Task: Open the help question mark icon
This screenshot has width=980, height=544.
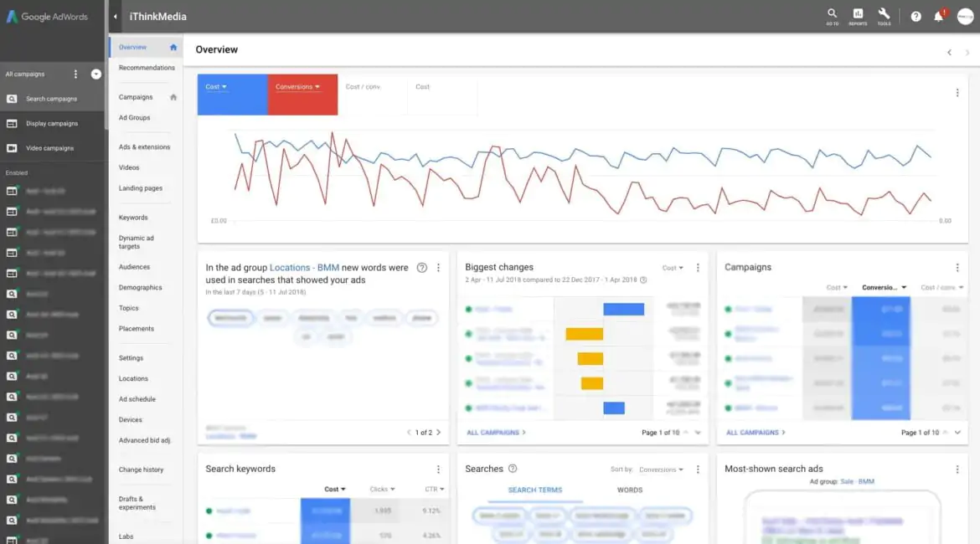Action: (x=916, y=16)
